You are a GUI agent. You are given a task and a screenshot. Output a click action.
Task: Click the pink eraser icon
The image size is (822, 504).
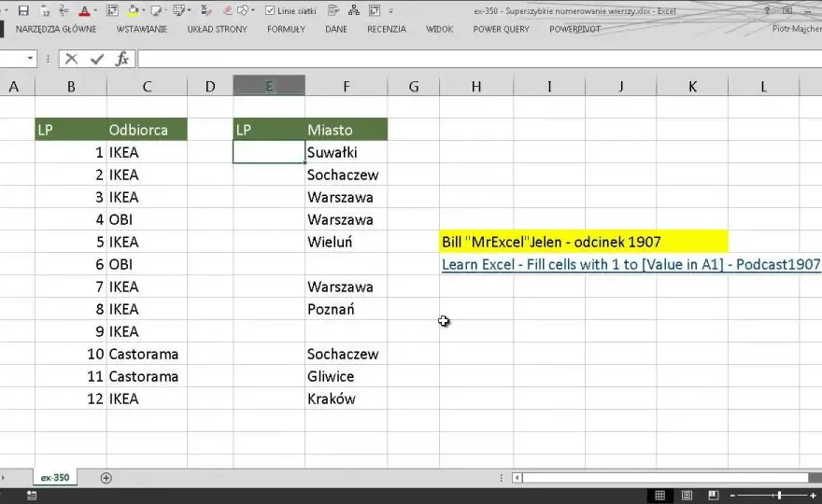pyautogui.click(x=228, y=10)
